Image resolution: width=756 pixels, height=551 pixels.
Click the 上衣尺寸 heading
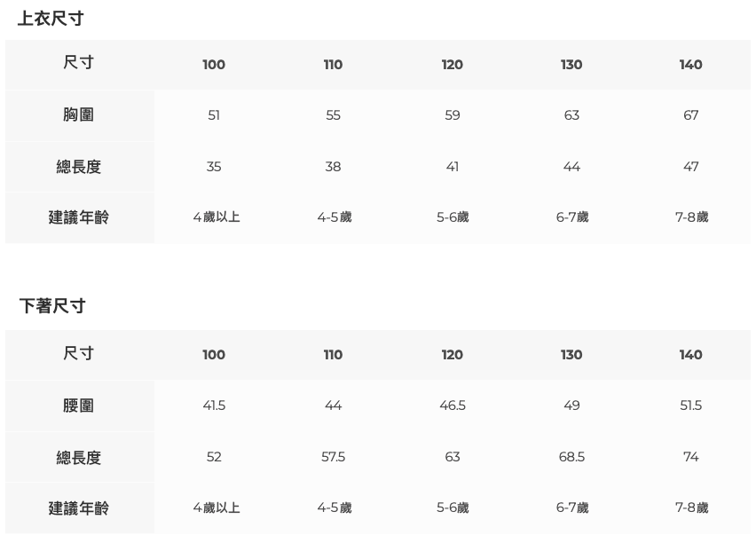tap(51, 19)
